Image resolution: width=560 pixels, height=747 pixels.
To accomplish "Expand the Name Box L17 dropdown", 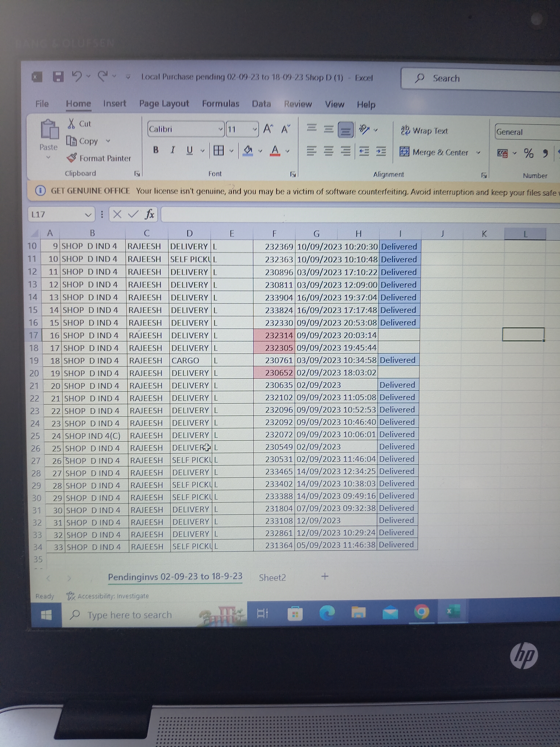I will 88,215.
